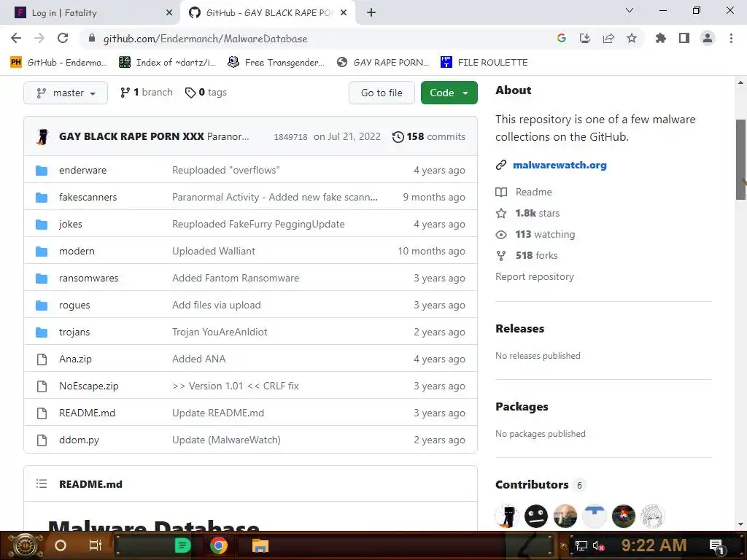This screenshot has height=560, width=747.
Task: Click the install app icon in address bar
Action: (585, 38)
